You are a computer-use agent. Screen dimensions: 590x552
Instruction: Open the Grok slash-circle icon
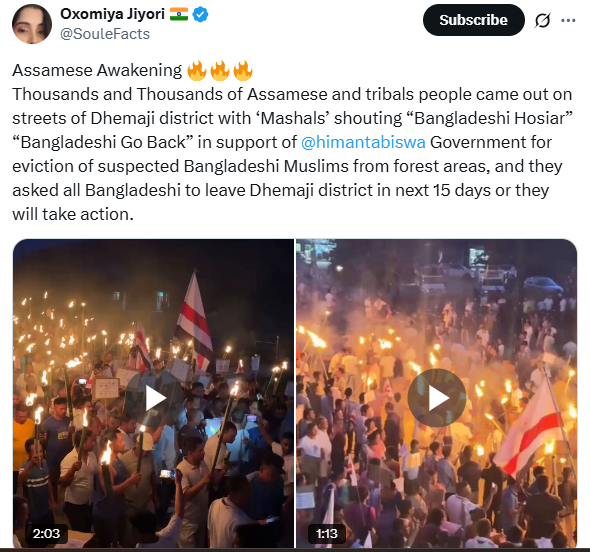pos(542,20)
